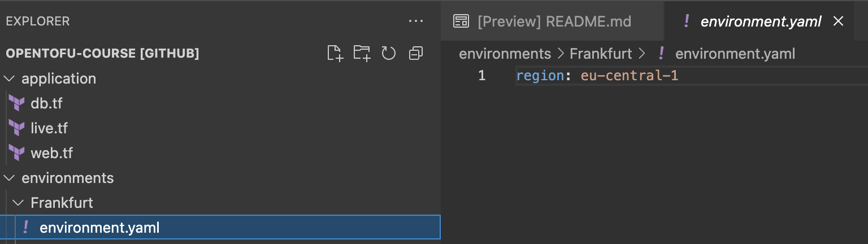Click the preview icon on README.md tab

462,21
